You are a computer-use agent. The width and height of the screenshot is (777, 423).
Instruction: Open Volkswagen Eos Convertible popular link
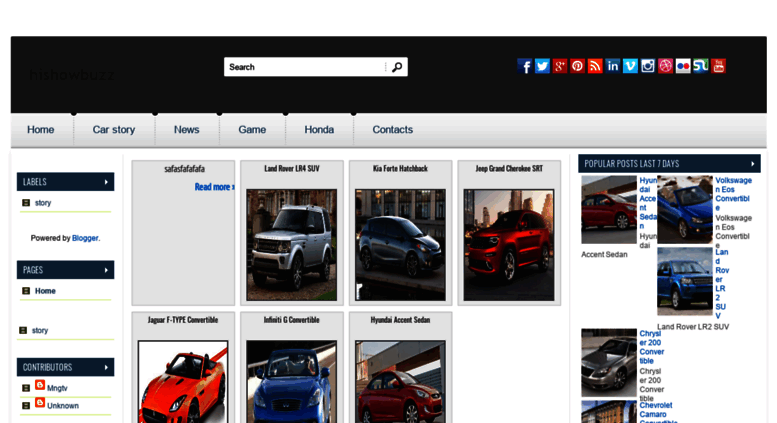pyautogui.click(x=733, y=194)
